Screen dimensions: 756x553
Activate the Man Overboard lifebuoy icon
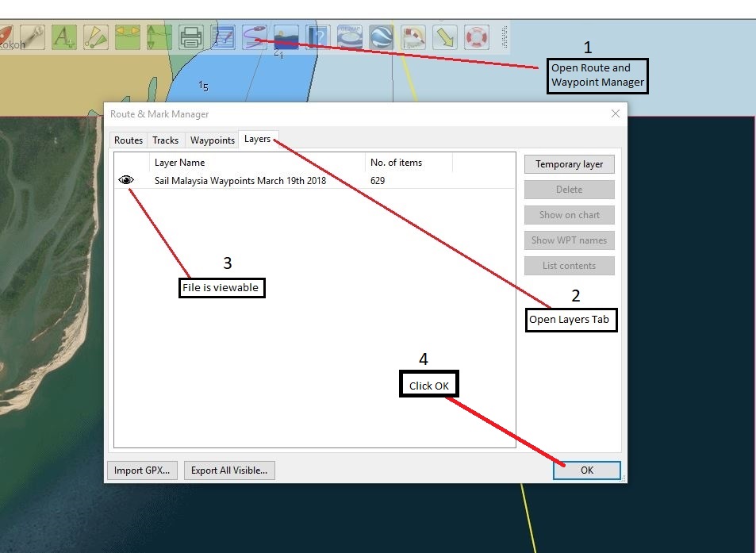click(x=477, y=36)
